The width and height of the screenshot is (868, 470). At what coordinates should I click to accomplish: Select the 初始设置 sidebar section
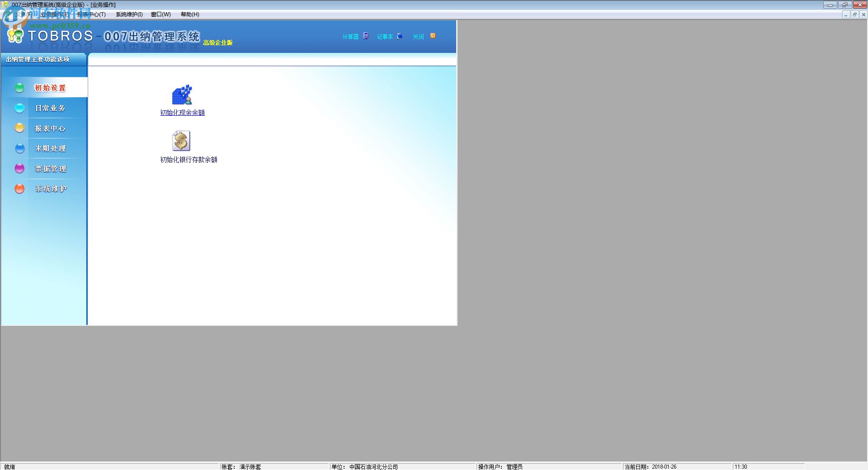(50, 88)
